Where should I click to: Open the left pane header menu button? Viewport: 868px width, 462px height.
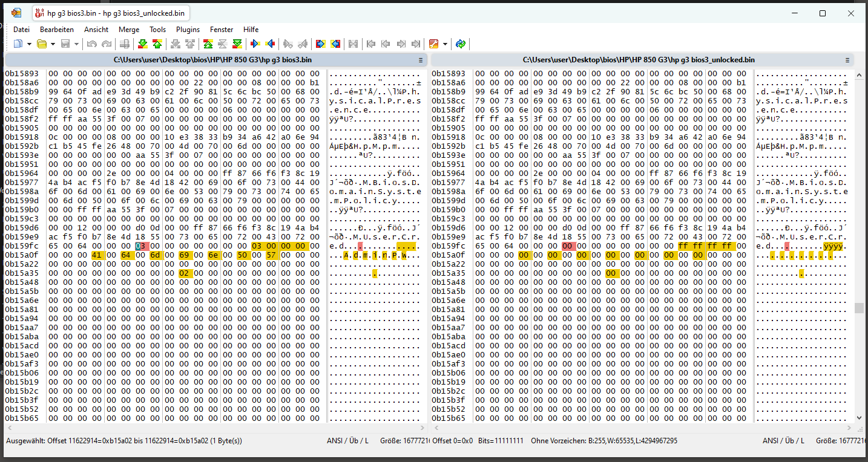coord(421,60)
